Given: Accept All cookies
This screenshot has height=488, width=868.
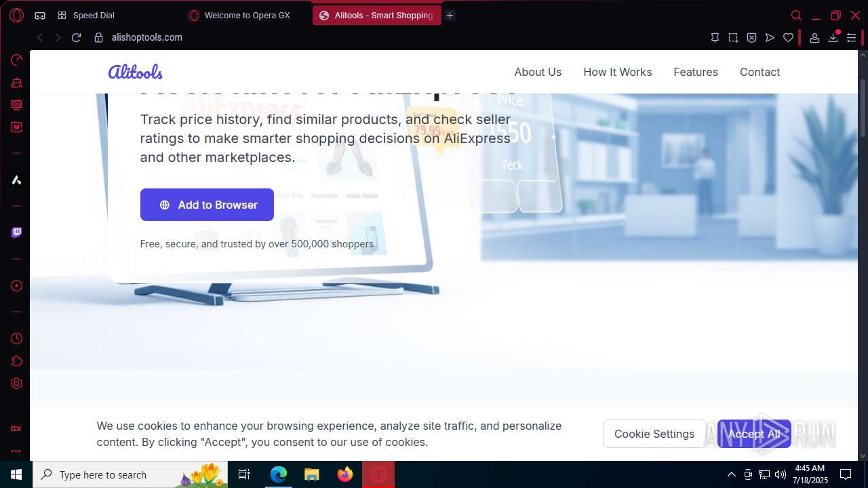Looking at the screenshot, I should (x=754, y=434).
